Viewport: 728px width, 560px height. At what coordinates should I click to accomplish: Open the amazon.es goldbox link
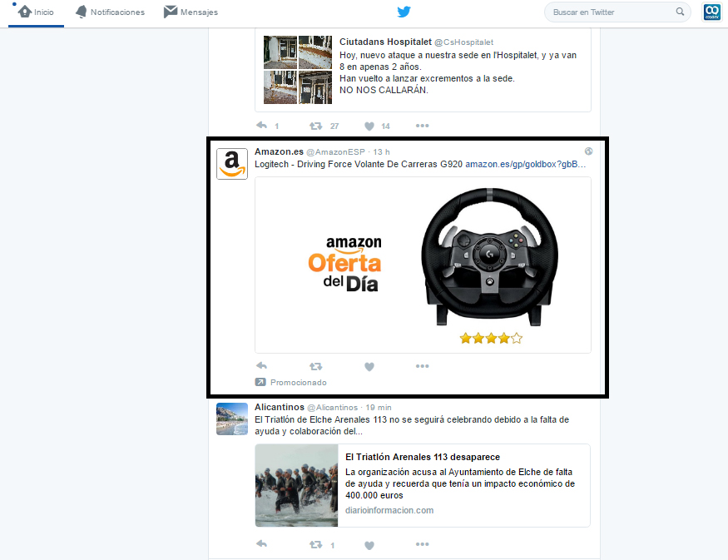coord(525,164)
